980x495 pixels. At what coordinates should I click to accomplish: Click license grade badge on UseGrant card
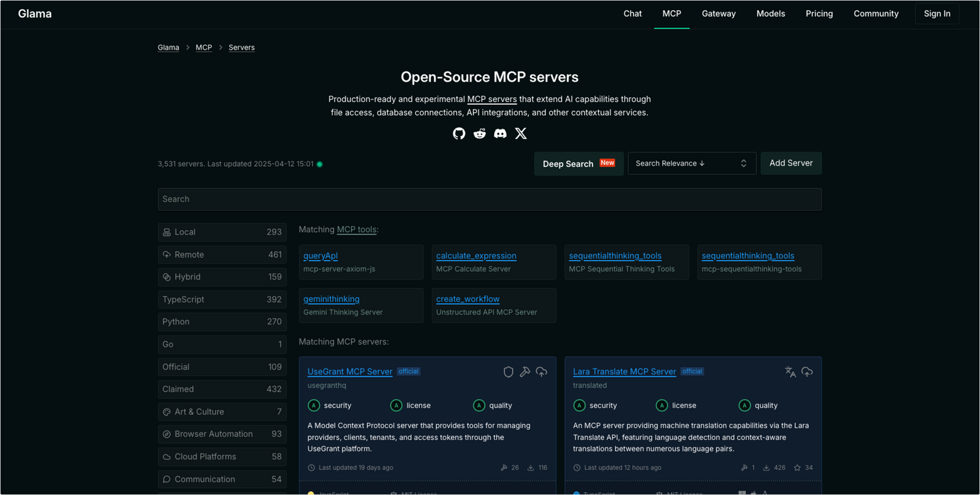click(396, 405)
